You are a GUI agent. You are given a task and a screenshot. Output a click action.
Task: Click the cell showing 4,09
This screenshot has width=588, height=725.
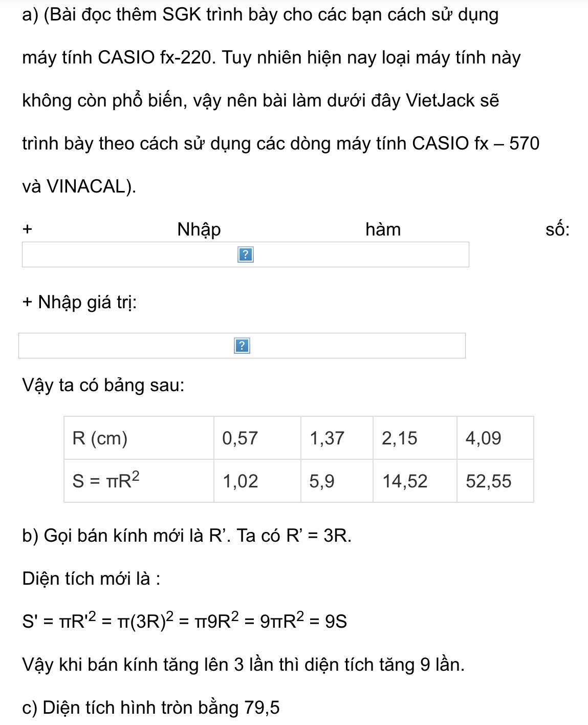pos(495,438)
